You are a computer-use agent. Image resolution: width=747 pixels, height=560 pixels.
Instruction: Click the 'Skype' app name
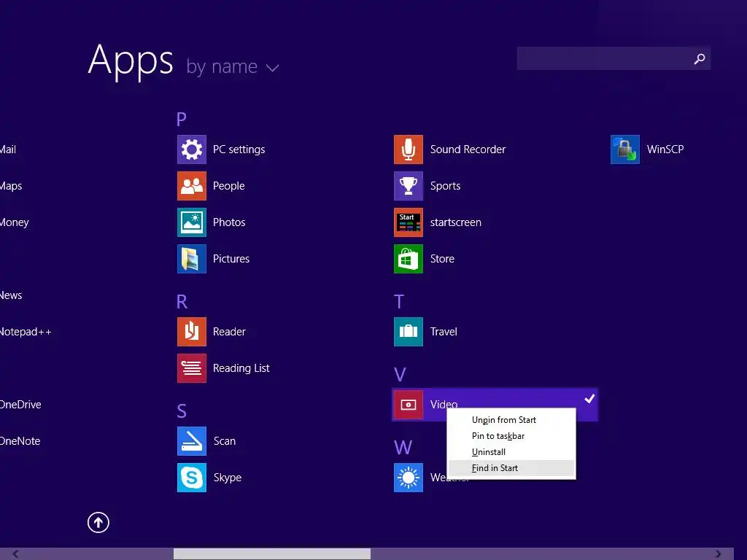[228, 478]
